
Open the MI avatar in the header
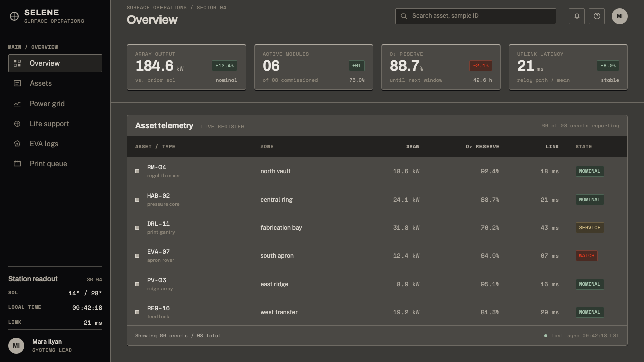[x=620, y=16]
